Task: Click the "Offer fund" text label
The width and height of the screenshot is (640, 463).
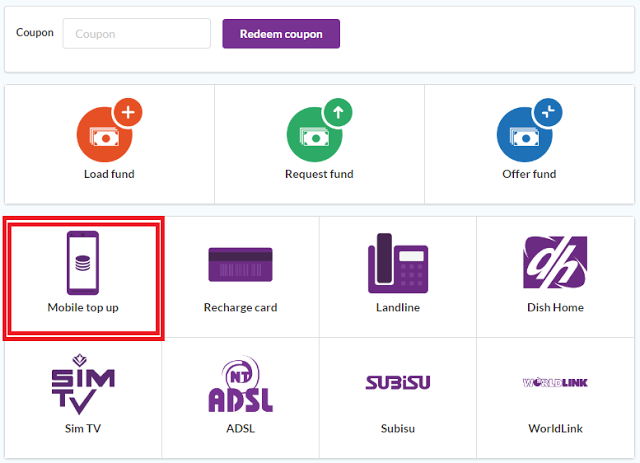Action: click(x=529, y=174)
